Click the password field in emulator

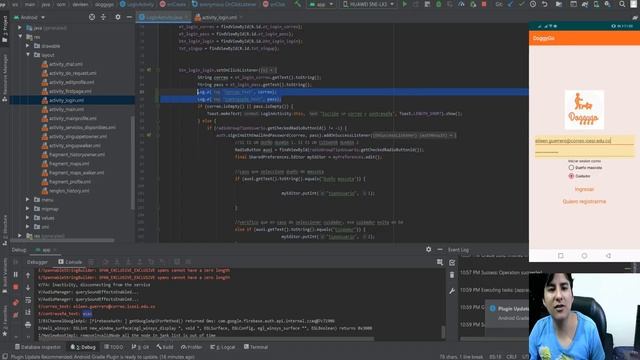click(x=584, y=152)
